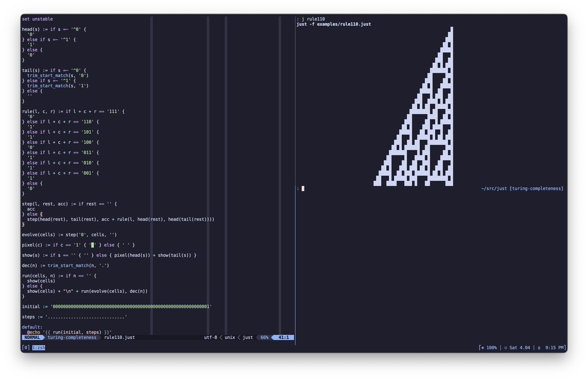Click the 'show(cells) + "\n" + run' line
The height and width of the screenshot is (380, 588).
(87, 291)
